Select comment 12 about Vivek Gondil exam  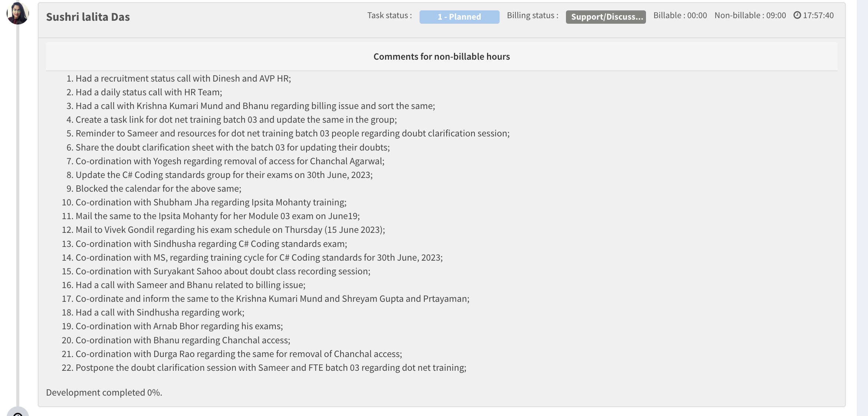pyautogui.click(x=230, y=230)
